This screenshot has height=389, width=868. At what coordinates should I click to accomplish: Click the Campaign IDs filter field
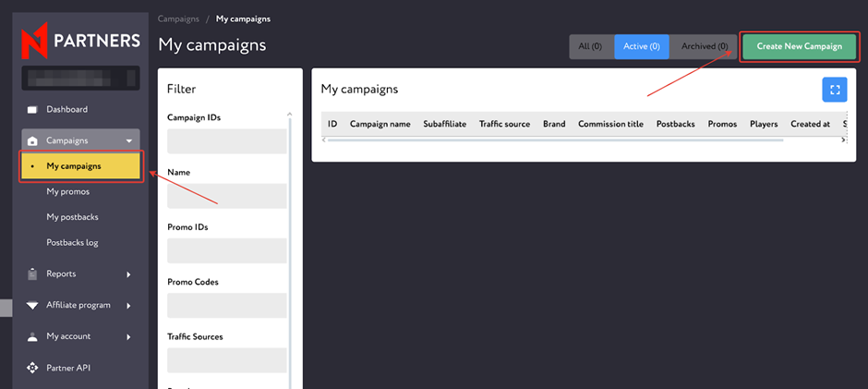226,141
